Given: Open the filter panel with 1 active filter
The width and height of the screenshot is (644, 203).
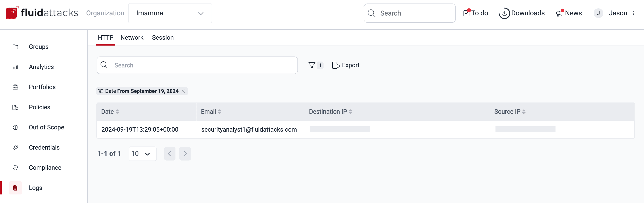Looking at the screenshot, I should [x=316, y=65].
